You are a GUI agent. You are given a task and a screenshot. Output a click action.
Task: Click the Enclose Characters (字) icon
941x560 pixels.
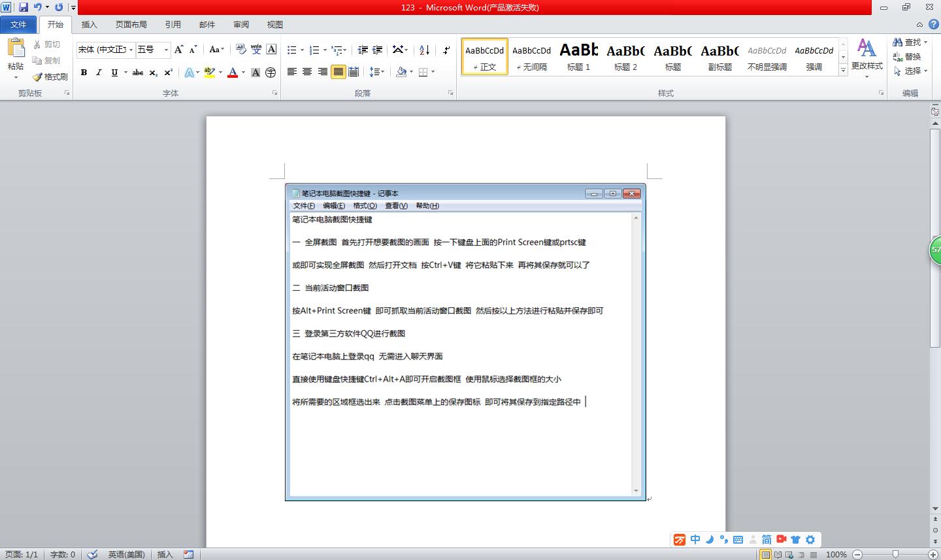(x=271, y=73)
